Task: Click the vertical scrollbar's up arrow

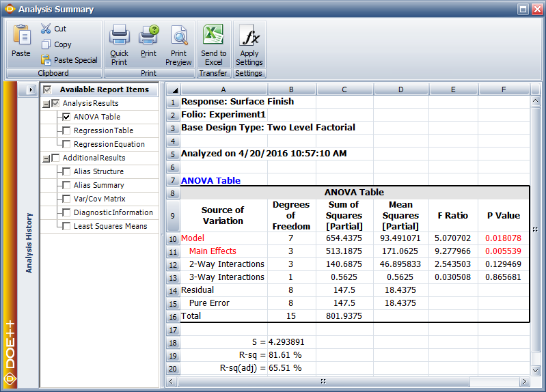Action: (x=535, y=101)
